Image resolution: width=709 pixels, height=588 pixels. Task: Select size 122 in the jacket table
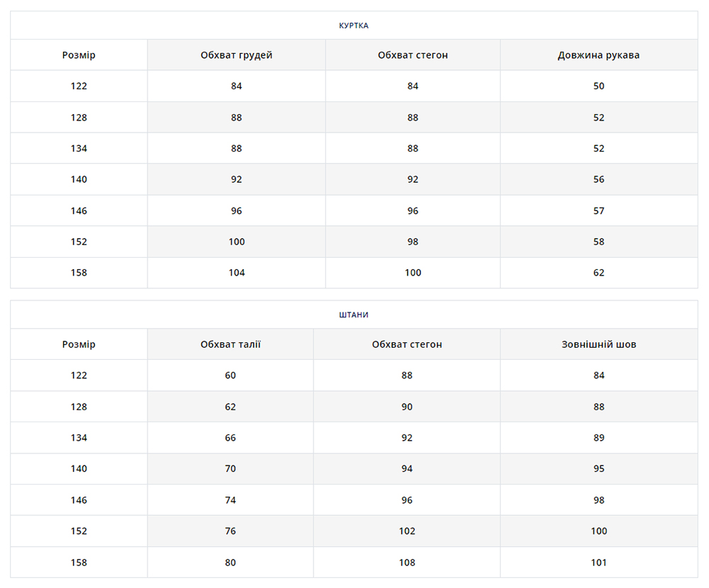click(79, 86)
